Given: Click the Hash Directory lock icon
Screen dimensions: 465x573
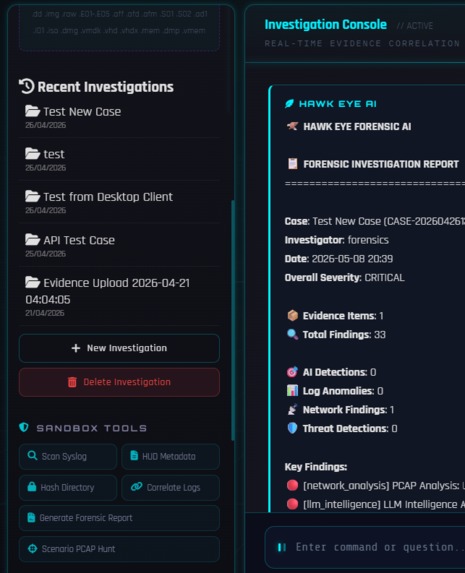Looking at the screenshot, I should tap(32, 486).
